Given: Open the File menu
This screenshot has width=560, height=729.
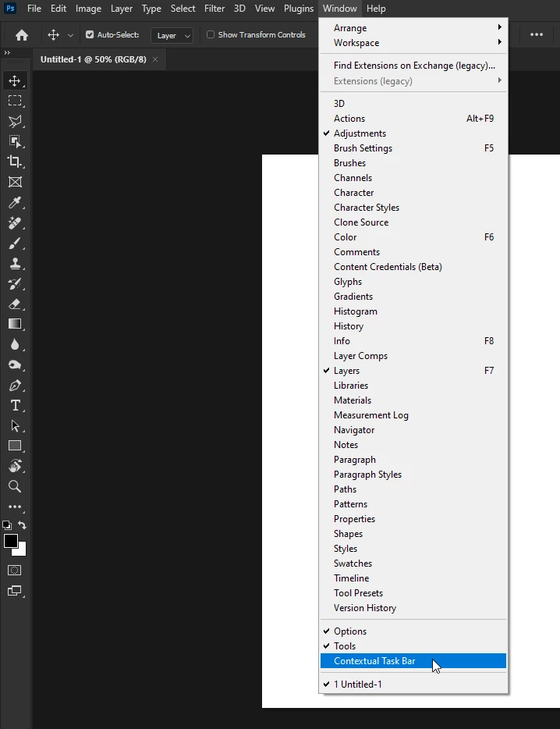Looking at the screenshot, I should click(34, 9).
